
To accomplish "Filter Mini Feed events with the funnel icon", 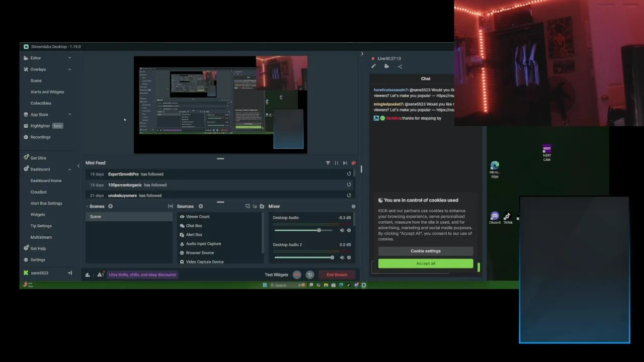I will 328,163.
